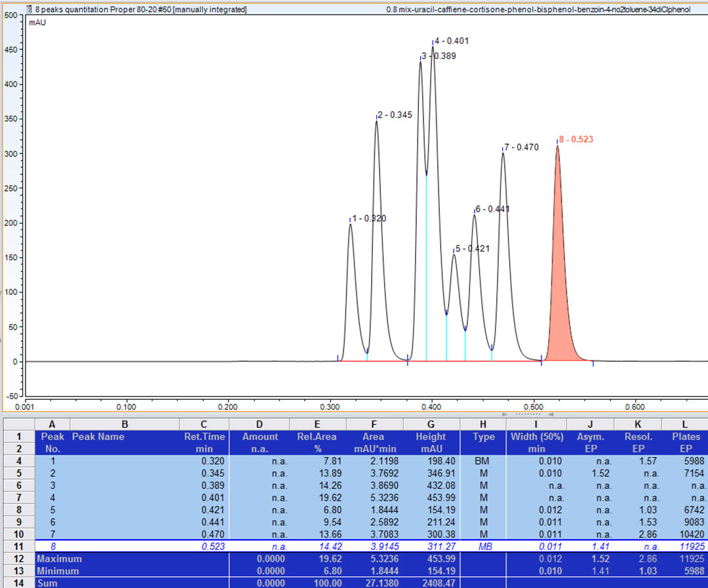Image resolution: width=708 pixels, height=588 pixels.
Task: Select column header H
Action: coord(483,425)
